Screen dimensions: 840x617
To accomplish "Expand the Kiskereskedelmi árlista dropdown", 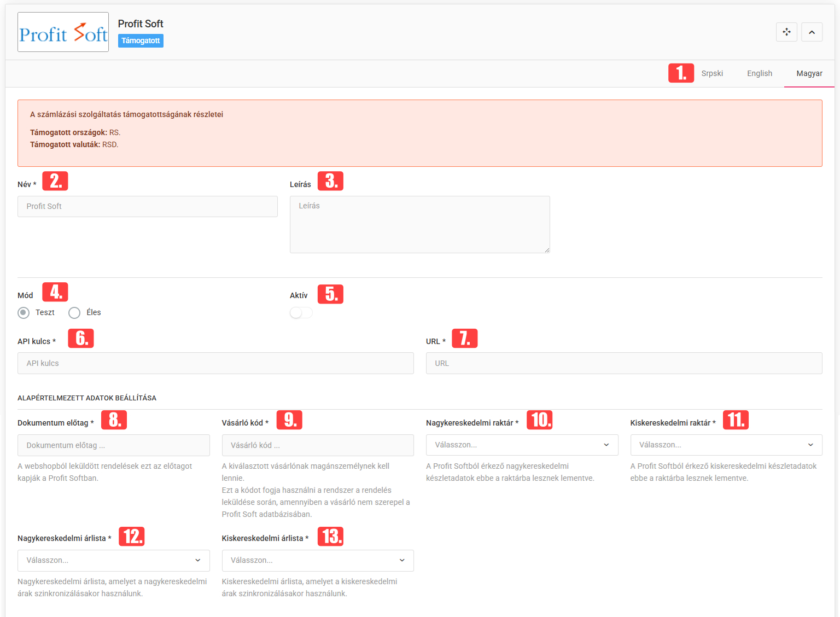I will pyautogui.click(x=317, y=561).
